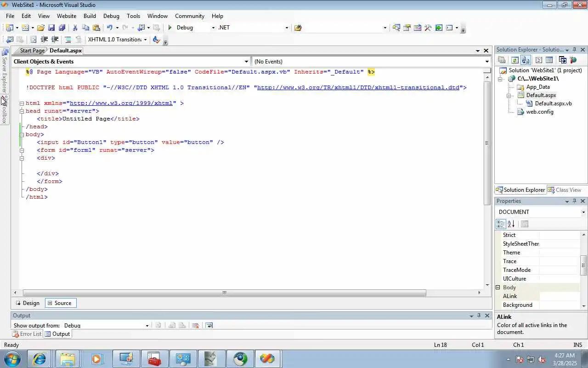Click the Copy icon in toolbar
Screen dimensions: 588x368
pos(85,28)
